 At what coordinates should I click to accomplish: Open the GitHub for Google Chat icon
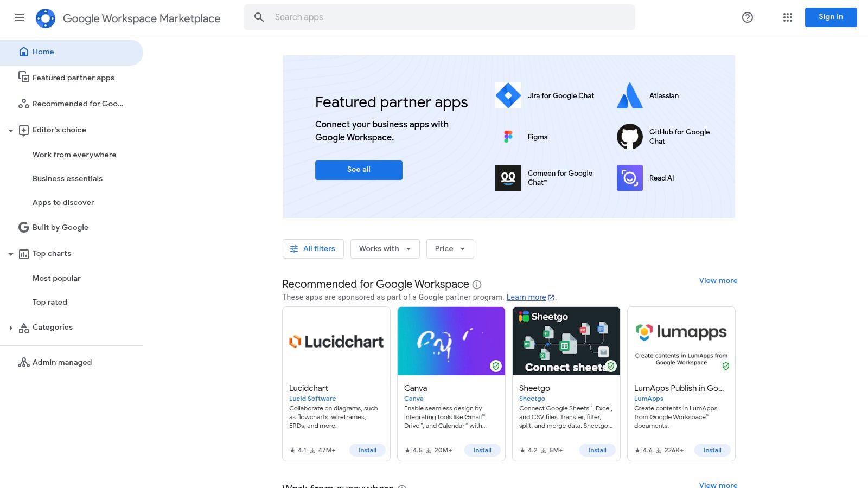click(x=629, y=137)
